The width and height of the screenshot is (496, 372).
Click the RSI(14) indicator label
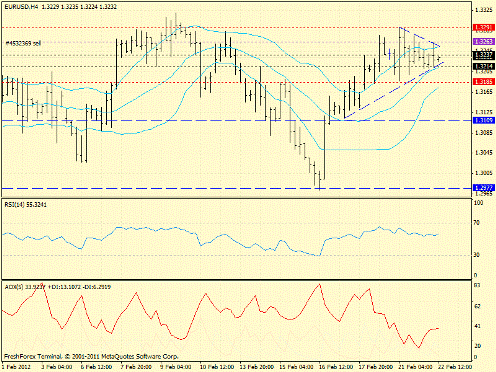(x=25, y=205)
